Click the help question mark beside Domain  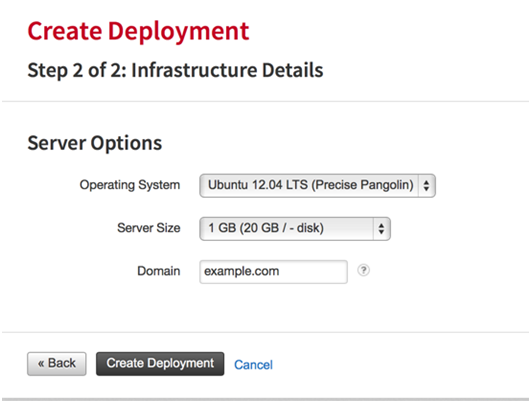(x=363, y=270)
